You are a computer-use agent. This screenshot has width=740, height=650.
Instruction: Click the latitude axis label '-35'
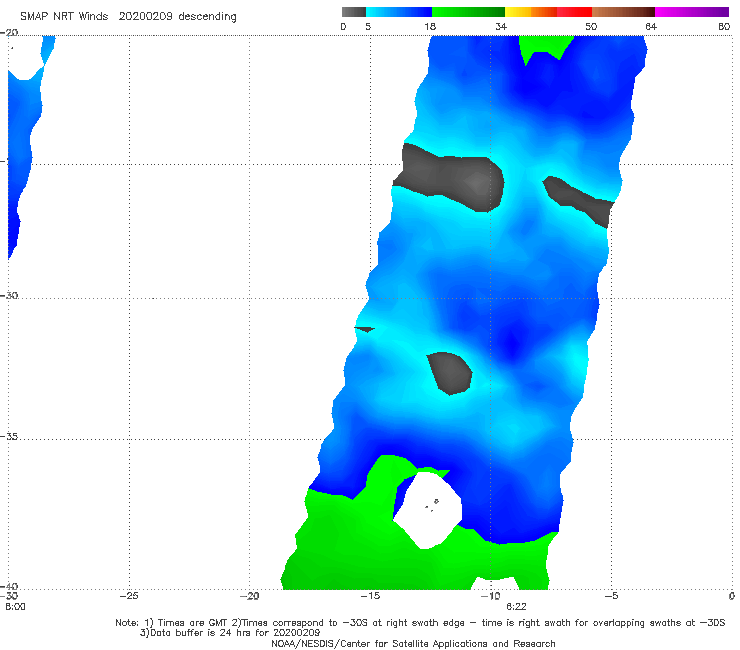(9, 436)
